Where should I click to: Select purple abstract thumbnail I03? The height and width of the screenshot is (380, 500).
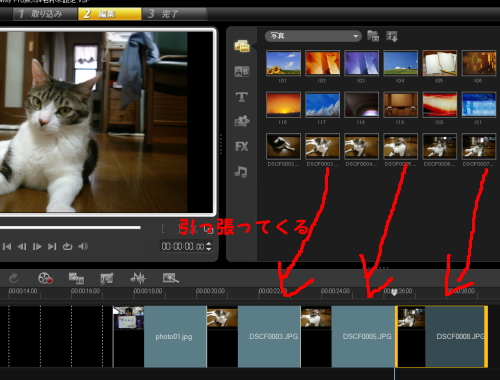coord(361,63)
